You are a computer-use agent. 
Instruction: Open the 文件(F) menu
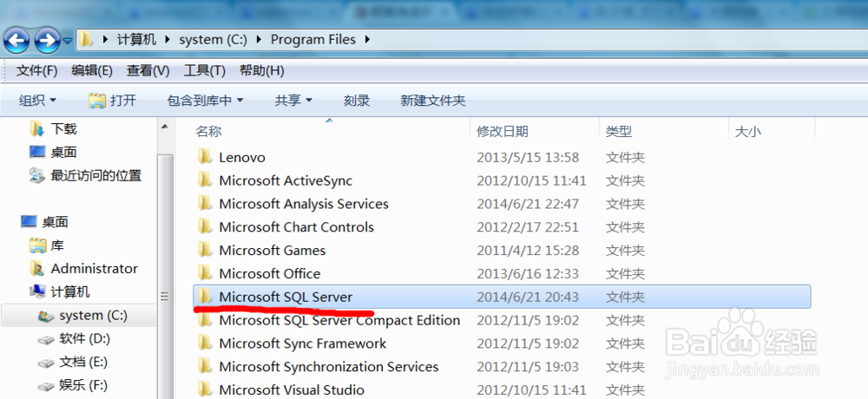37,71
